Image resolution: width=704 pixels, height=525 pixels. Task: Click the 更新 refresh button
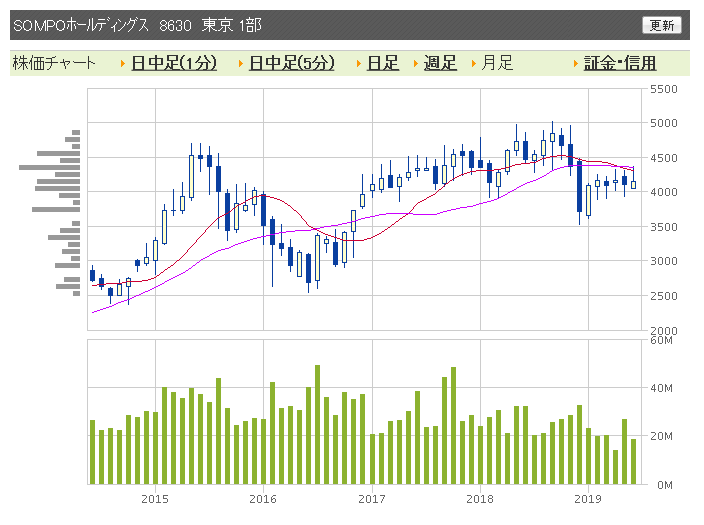[x=661, y=25]
